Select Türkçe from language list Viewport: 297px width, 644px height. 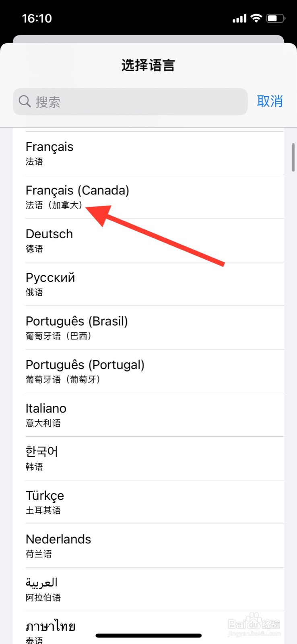coord(148,502)
